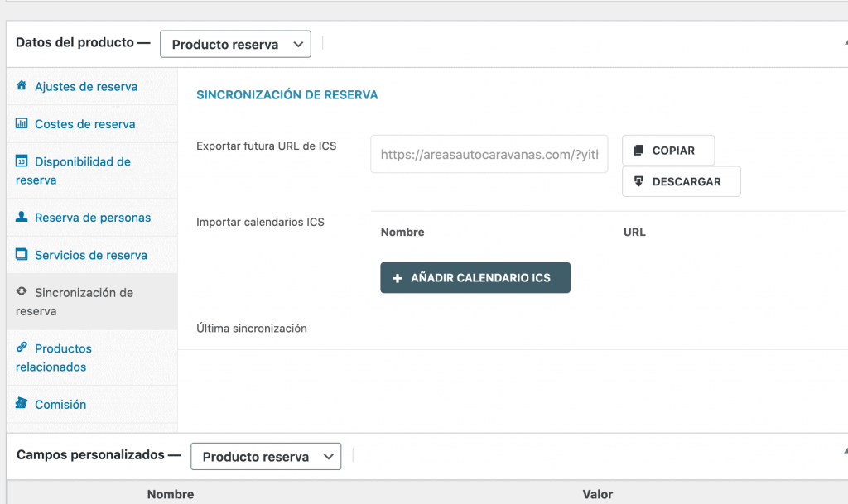
Task: Collapse the Datos del producto panel arrow
Action: pos(846,43)
